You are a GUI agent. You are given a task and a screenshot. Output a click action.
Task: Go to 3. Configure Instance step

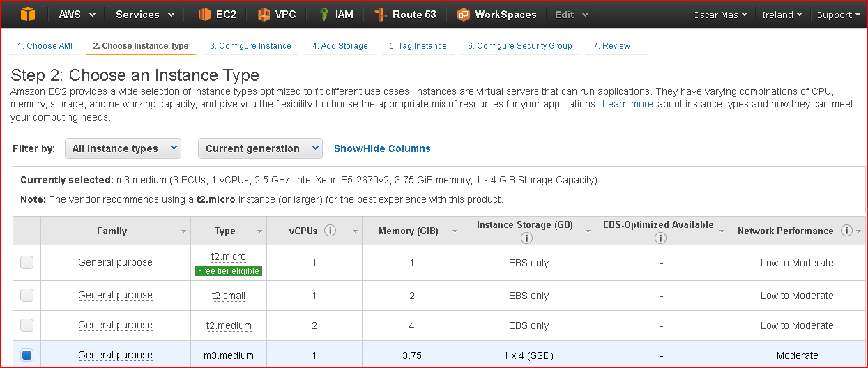click(x=250, y=46)
